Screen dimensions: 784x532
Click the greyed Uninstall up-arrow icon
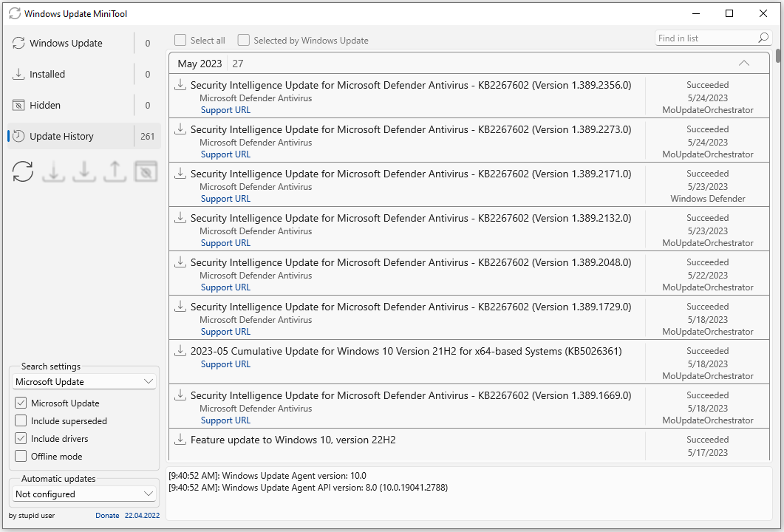click(x=115, y=171)
